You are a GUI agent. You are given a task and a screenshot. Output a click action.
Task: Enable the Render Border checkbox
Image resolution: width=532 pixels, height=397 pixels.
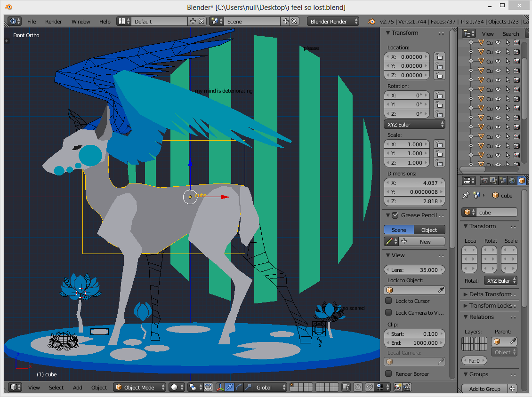click(x=388, y=374)
